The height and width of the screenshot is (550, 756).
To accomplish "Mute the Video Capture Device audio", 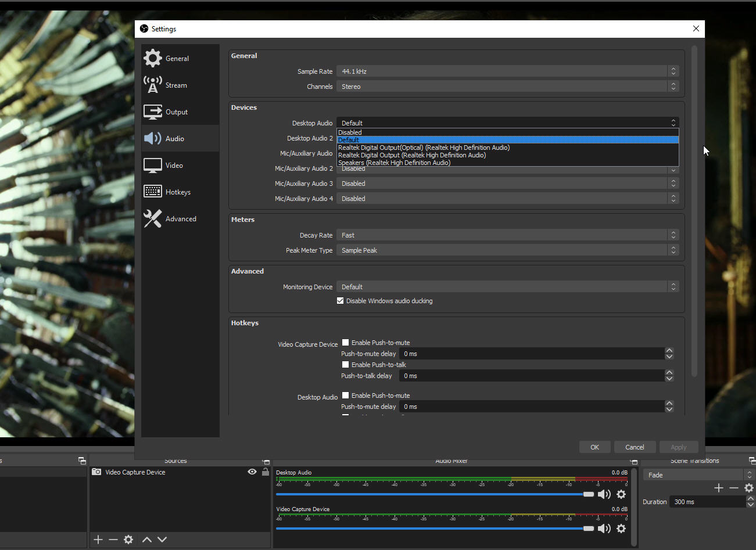I will 604,529.
